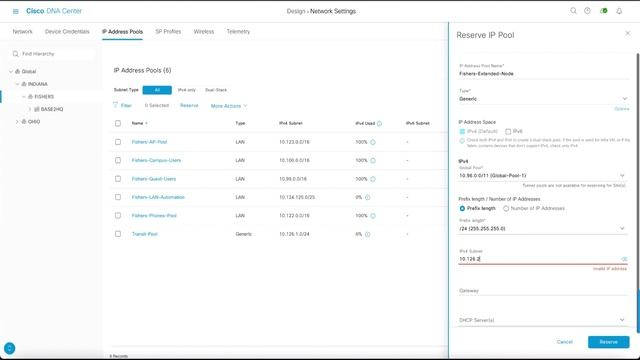Click info icon in Fishers-LAN-Automation row

click(x=367, y=197)
